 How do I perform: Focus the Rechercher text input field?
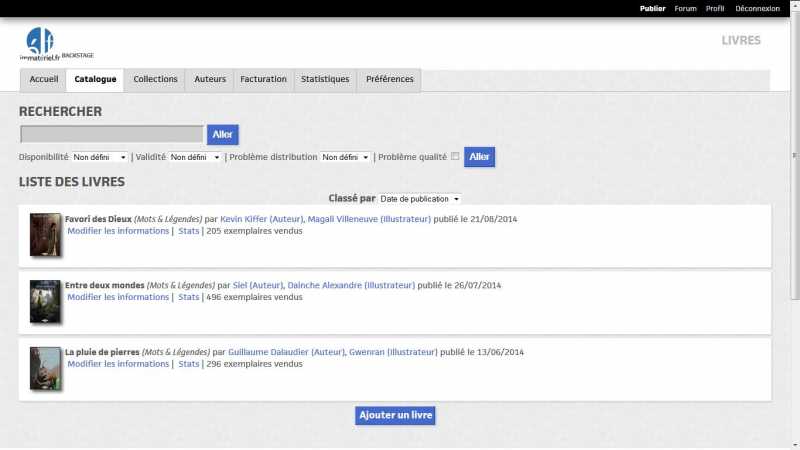tap(112, 134)
